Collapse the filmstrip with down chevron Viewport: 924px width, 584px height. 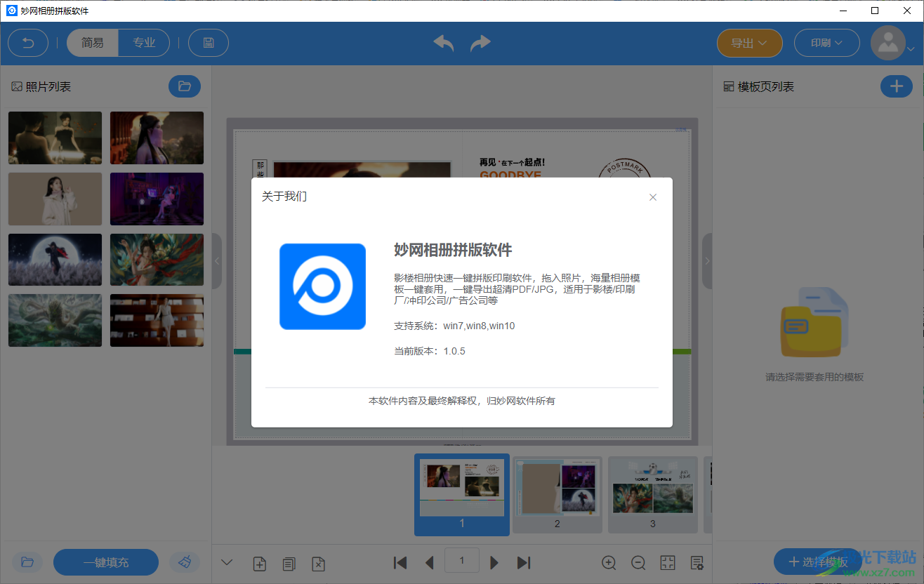pos(227,562)
